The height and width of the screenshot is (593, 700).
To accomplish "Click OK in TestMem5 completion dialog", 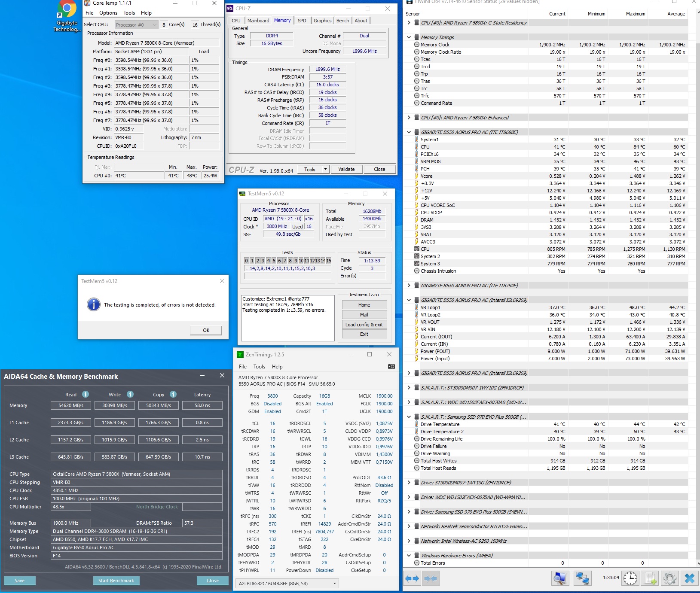I will click(x=206, y=330).
